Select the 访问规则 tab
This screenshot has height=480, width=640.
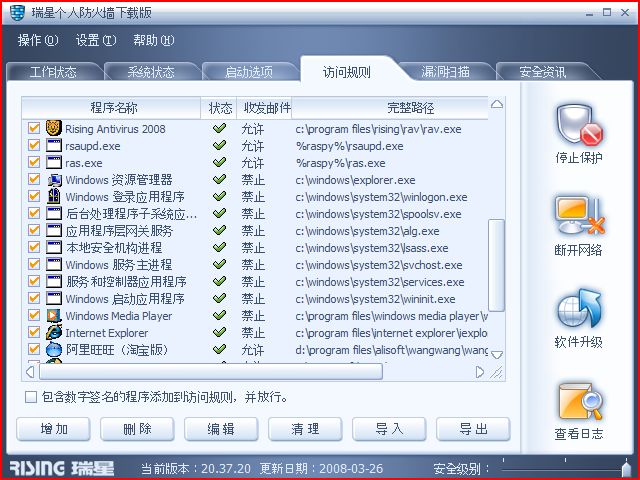pyautogui.click(x=347, y=72)
